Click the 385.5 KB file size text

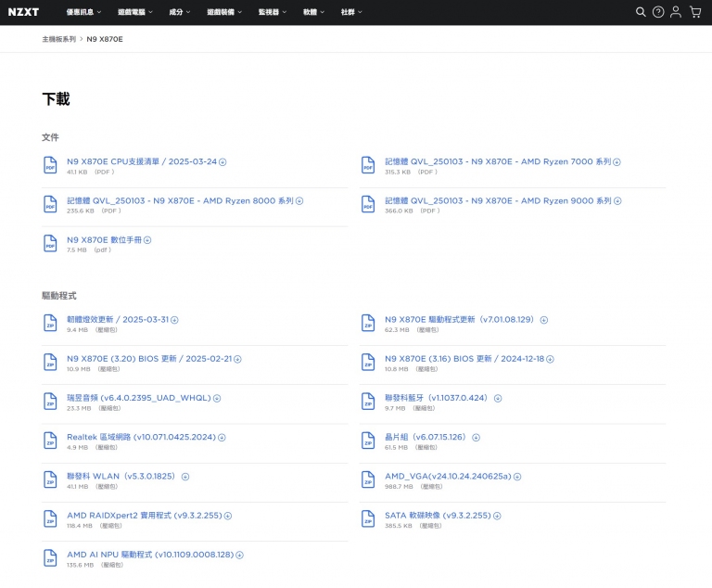coord(399,526)
